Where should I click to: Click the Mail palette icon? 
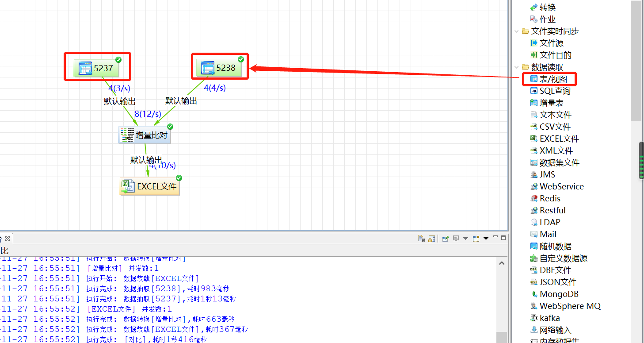pos(534,235)
